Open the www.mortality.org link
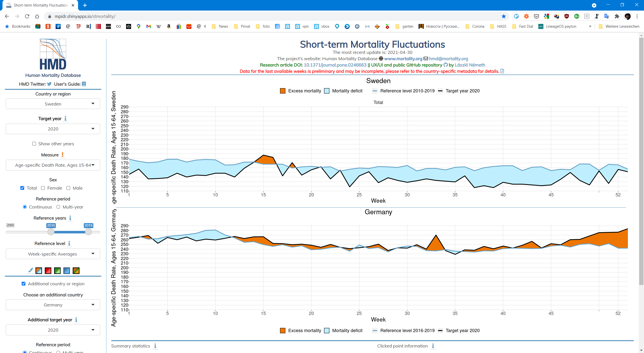The width and height of the screenshot is (644, 353). click(403, 59)
